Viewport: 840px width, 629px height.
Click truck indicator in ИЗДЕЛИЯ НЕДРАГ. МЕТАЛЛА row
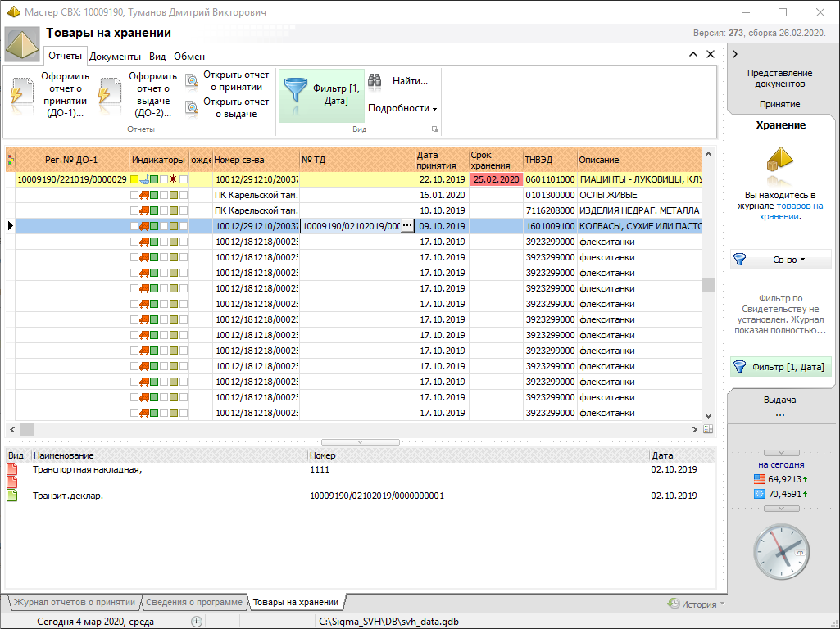pyautogui.click(x=144, y=211)
